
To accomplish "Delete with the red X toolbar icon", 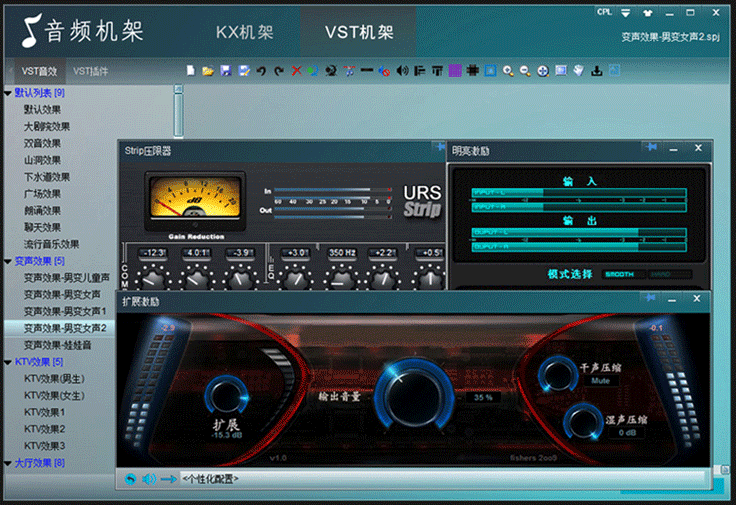I will (296, 71).
